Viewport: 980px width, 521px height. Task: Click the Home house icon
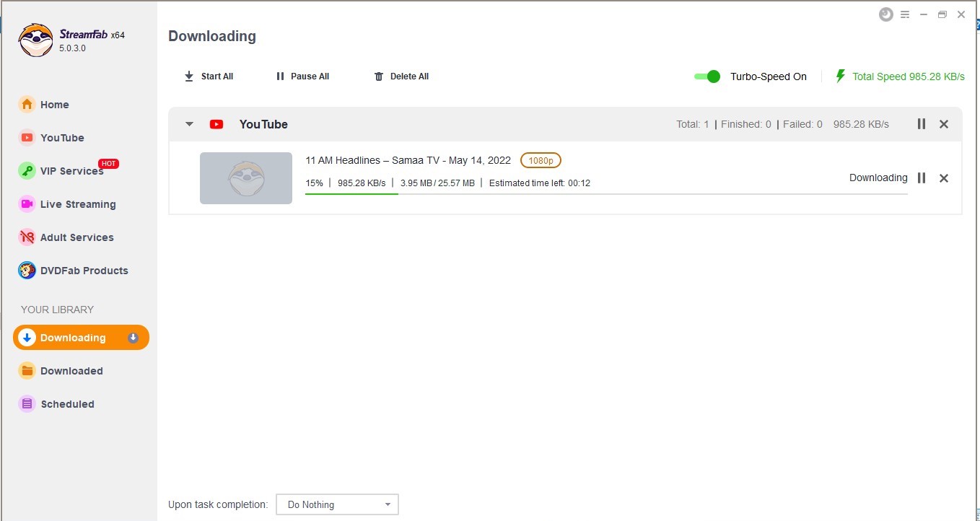[x=27, y=105]
